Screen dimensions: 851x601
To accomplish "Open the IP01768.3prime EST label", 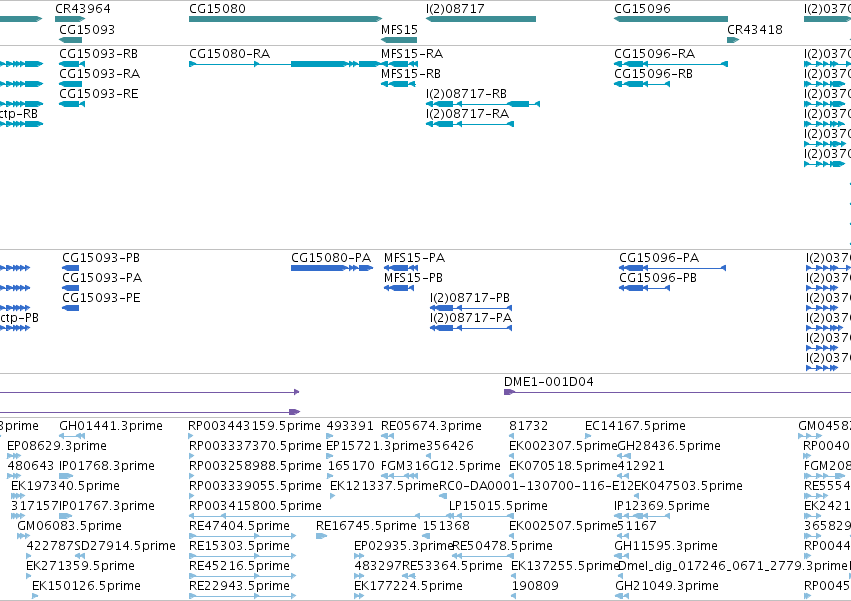I will pyautogui.click(x=107, y=466).
